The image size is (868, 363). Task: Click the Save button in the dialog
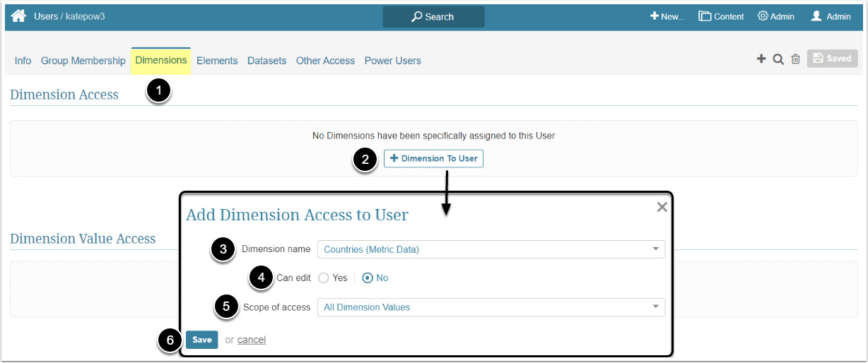(x=201, y=340)
